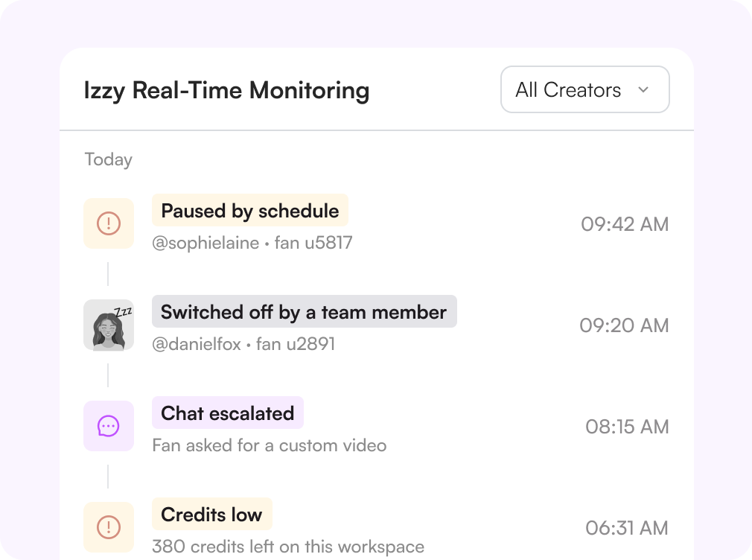Click the sleeping avatar with Zzz
Image resolution: width=752 pixels, height=560 pixels.
(x=109, y=325)
